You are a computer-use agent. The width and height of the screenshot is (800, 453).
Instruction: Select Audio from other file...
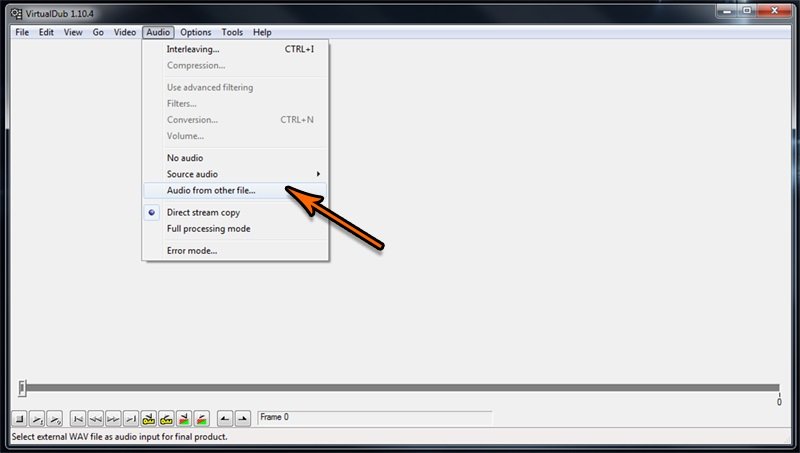pyautogui.click(x=211, y=190)
